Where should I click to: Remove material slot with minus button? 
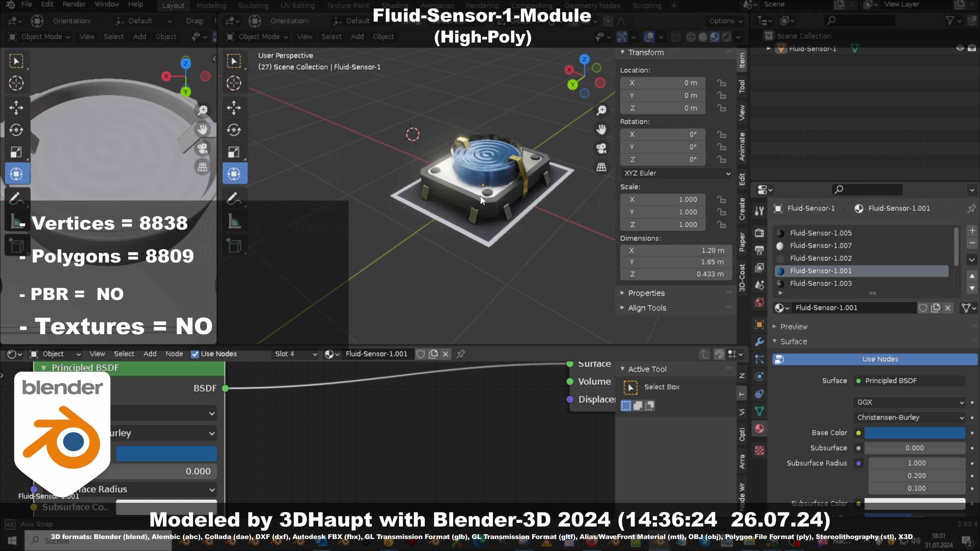coord(972,243)
